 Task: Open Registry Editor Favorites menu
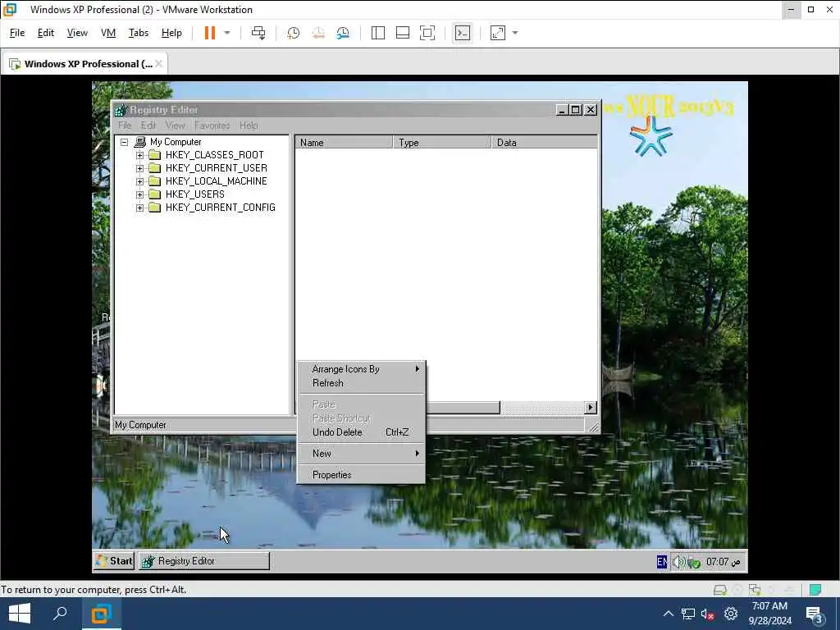[212, 126]
